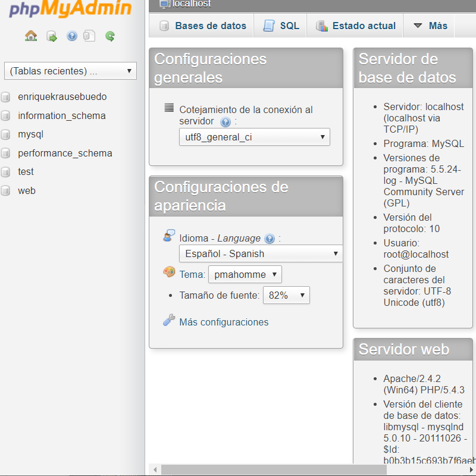Click the scrollbar right arrow
This screenshot has width=476, height=476.
click(472, 469)
